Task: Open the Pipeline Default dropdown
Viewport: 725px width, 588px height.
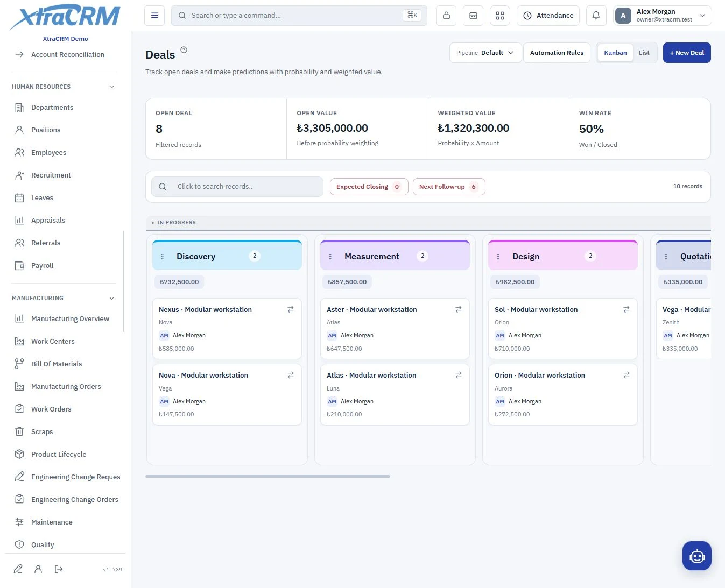Action: (x=485, y=53)
